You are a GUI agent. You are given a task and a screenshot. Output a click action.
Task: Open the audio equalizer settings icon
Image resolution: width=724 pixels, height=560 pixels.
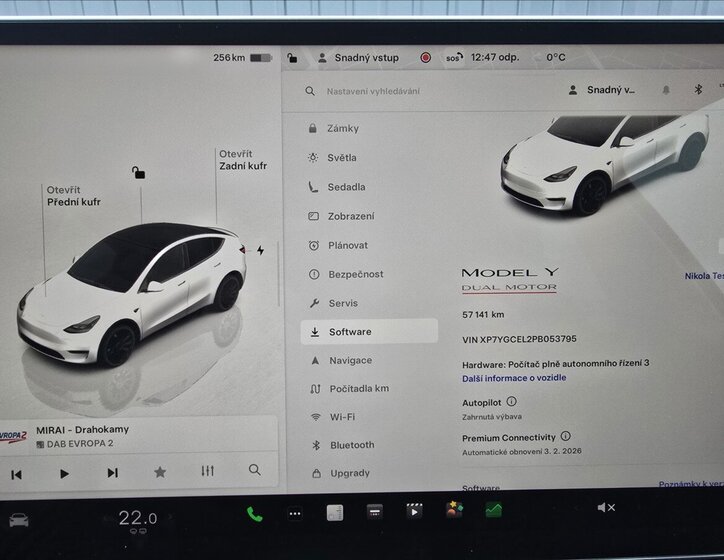click(207, 471)
